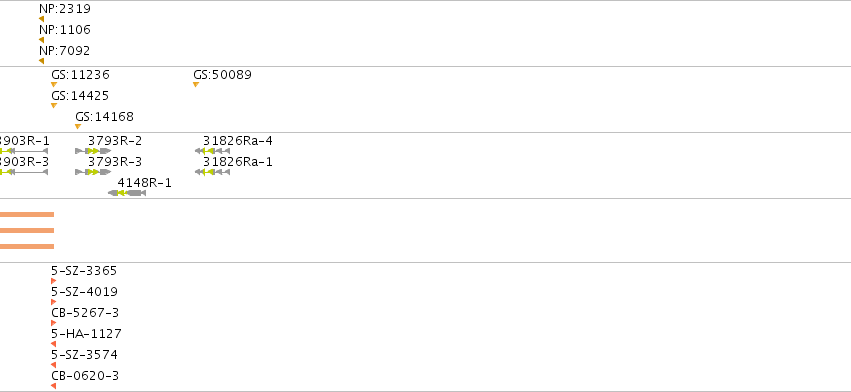Open the GS:14425 feature label
Image resolution: width=851 pixels, height=392 pixels.
pyautogui.click(x=80, y=96)
